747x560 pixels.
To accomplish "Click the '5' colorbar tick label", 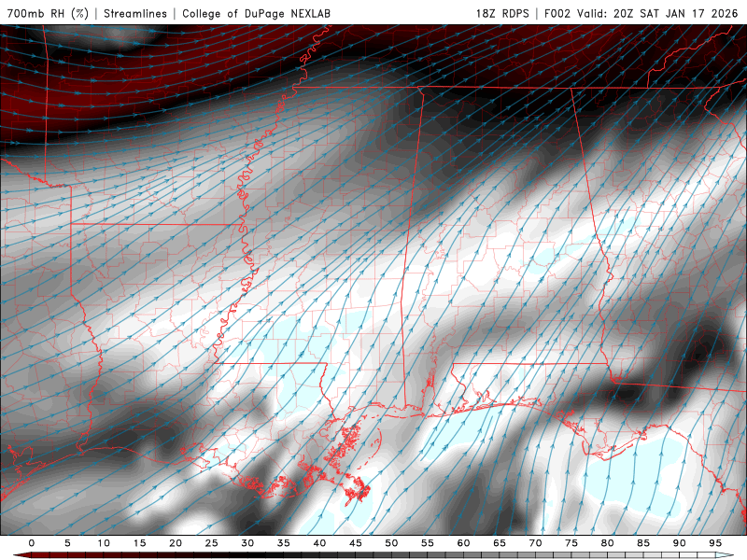I will pyautogui.click(x=67, y=543).
